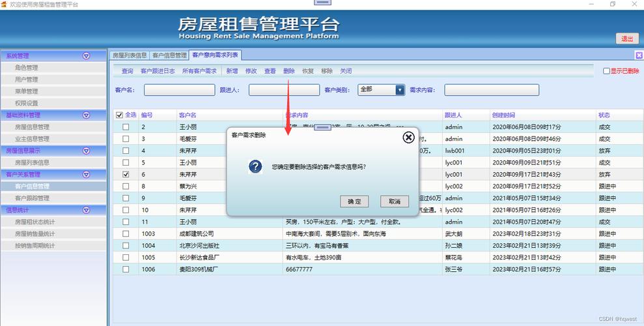Open 权限设置 in sidebar
This screenshot has width=644, height=326.
(x=26, y=103)
